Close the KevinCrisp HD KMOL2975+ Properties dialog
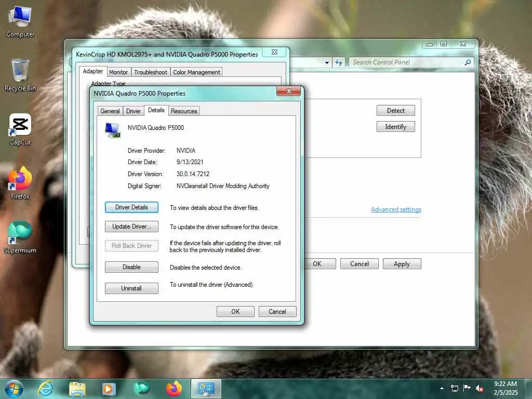 pos(274,52)
